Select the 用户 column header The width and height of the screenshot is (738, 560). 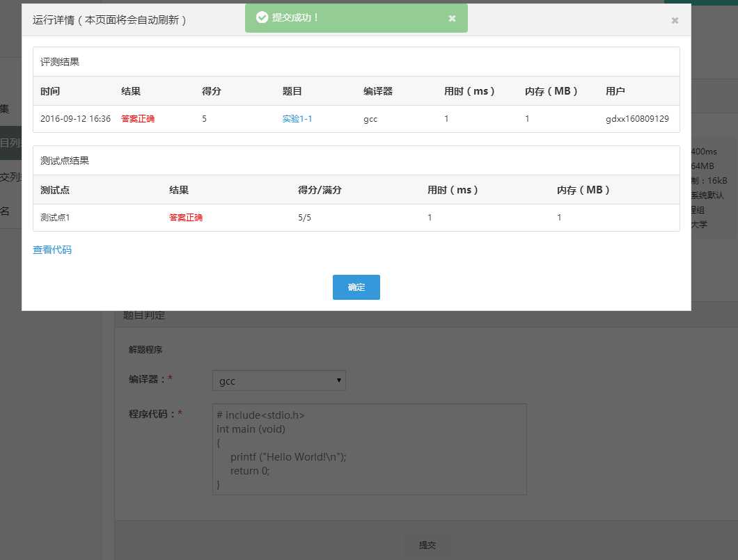[615, 91]
